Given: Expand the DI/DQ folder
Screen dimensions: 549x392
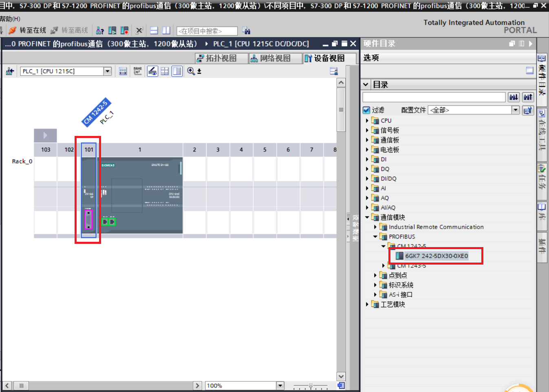Looking at the screenshot, I should point(367,179).
